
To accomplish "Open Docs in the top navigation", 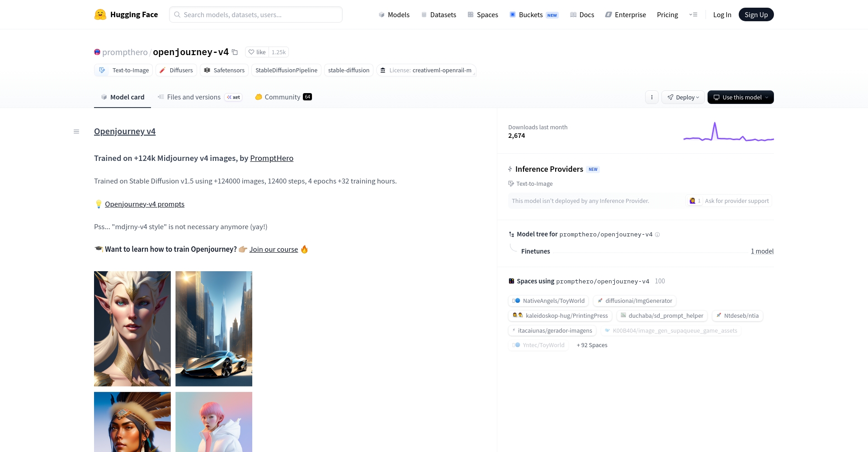I will coord(582,14).
